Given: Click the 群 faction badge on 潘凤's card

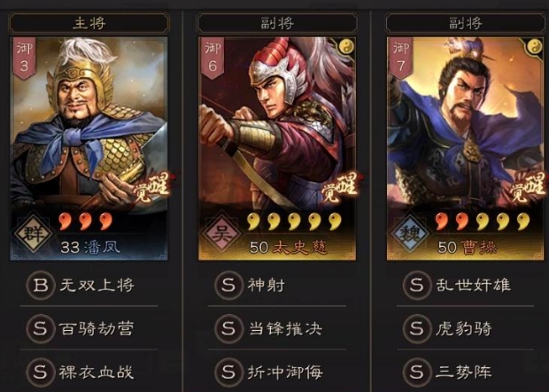Looking at the screenshot, I should 33,233.
